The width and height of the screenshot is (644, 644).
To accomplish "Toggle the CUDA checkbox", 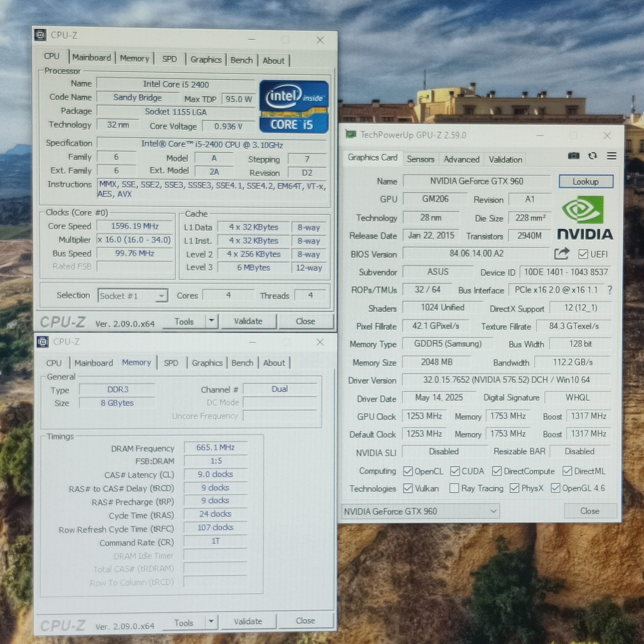I will tap(455, 471).
